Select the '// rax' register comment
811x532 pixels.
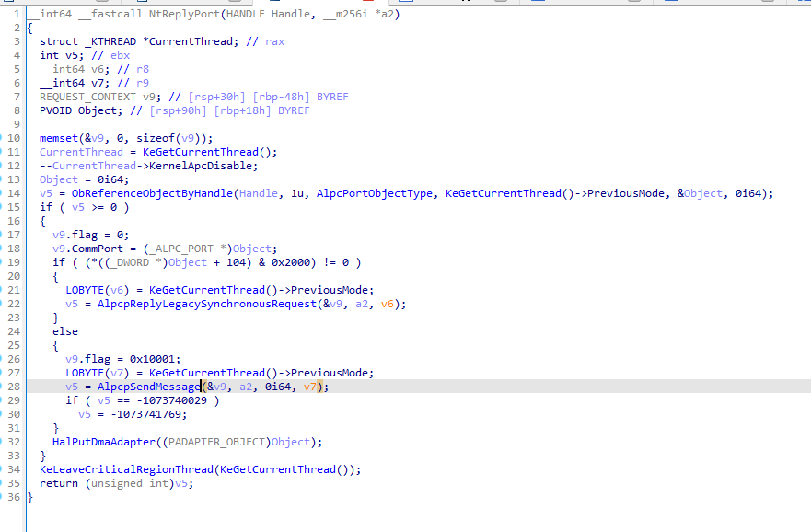(265, 41)
